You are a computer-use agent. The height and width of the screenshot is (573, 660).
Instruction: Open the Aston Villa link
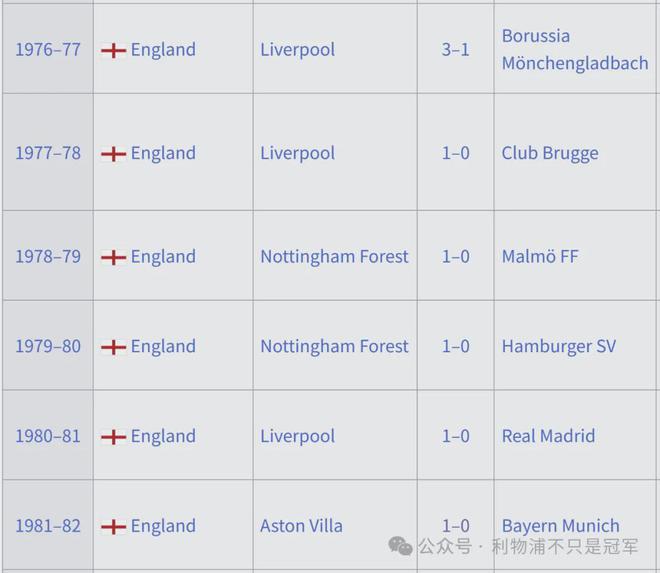[301, 527]
